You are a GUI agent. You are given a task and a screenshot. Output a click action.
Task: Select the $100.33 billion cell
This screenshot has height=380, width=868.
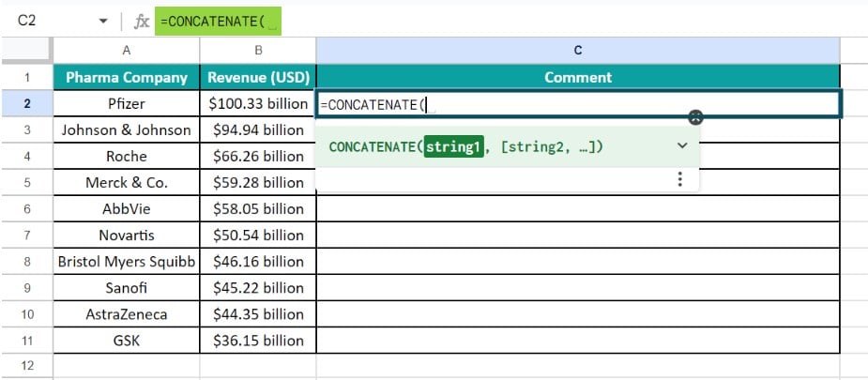[258, 103]
